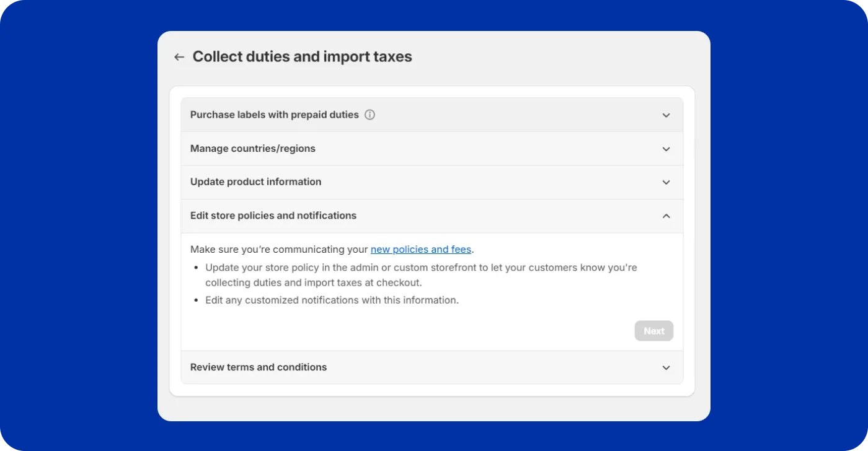Expand Review terms and conditions chevron
This screenshot has height=451, width=868.
[666, 367]
